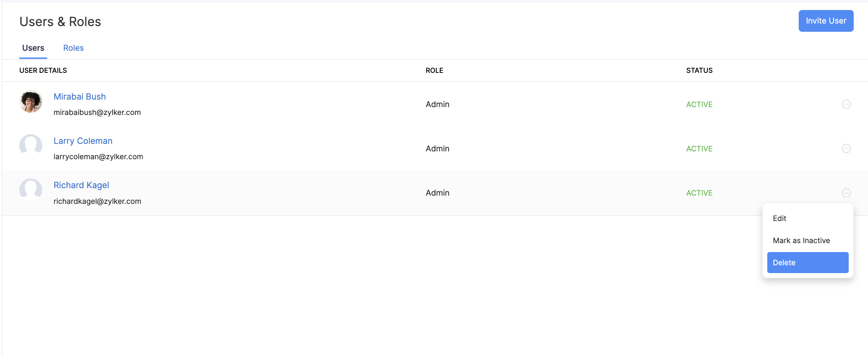Click the ACTIVE status for Larry Coleman
Viewport: 868px width, 357px height.
pos(699,149)
